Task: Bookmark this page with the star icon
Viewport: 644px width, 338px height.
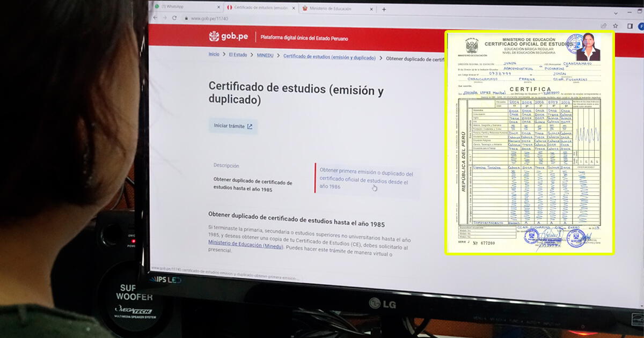Action: 616,26
